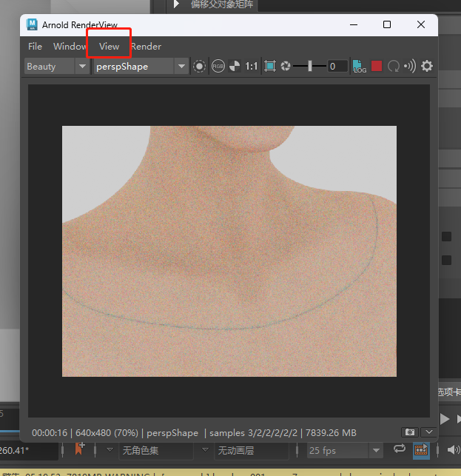
Task: Open the Render menu in Arnold RenderView
Action: [x=146, y=47]
